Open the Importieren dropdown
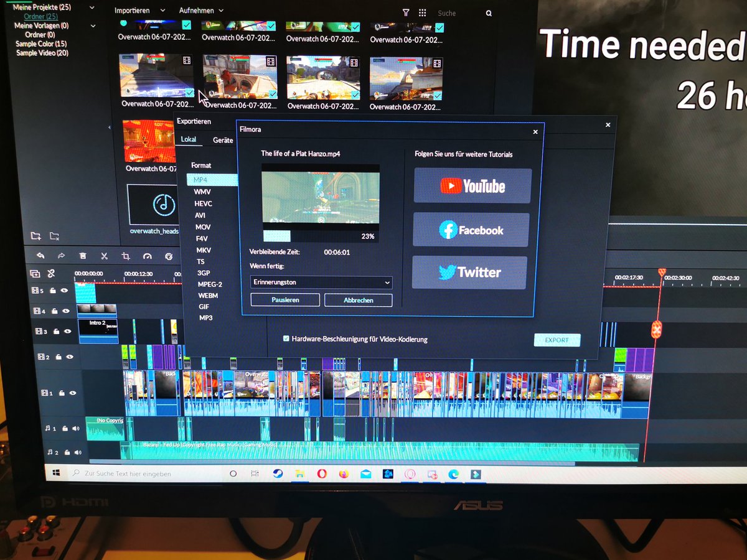 click(x=140, y=11)
